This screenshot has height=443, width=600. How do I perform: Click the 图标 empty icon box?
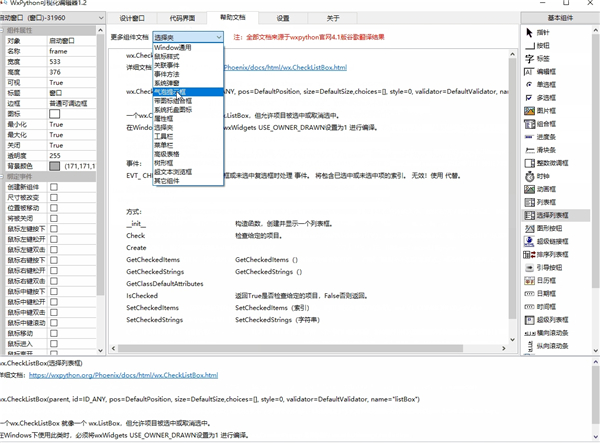point(55,114)
